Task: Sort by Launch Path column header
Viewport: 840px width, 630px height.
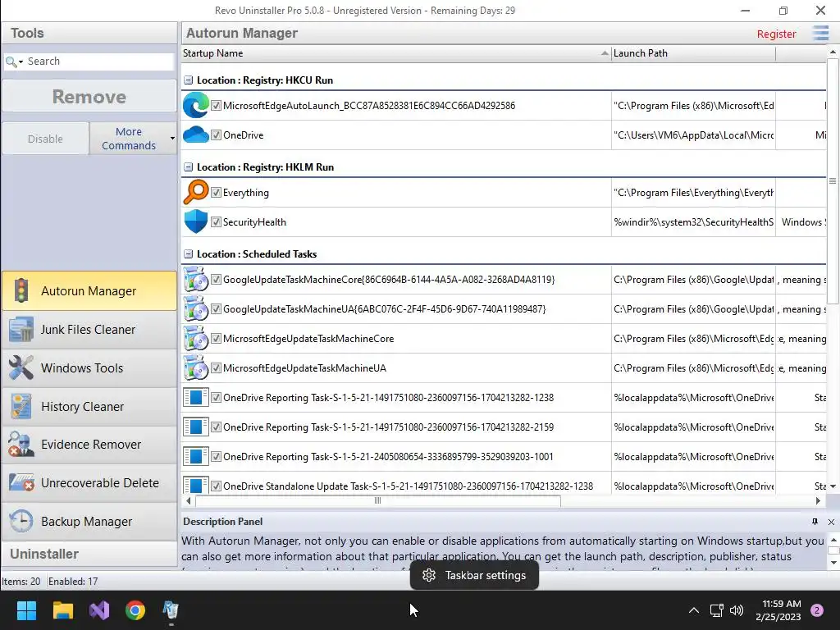Action: 693,53
